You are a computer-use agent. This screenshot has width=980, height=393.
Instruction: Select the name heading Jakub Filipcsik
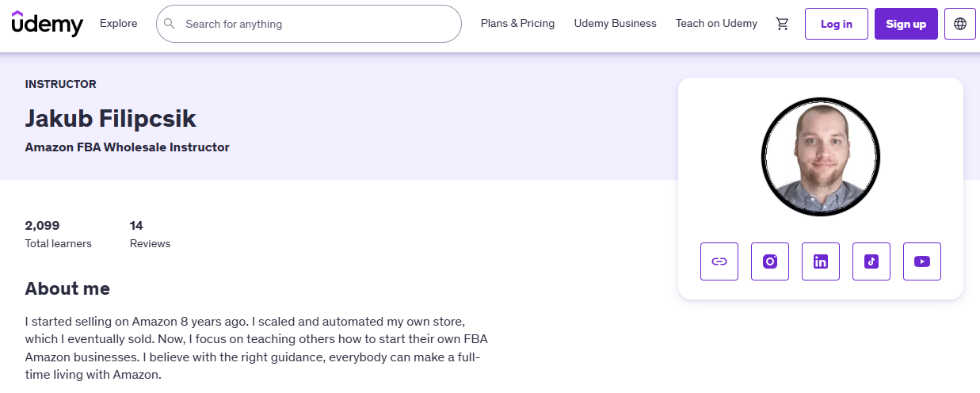point(111,119)
